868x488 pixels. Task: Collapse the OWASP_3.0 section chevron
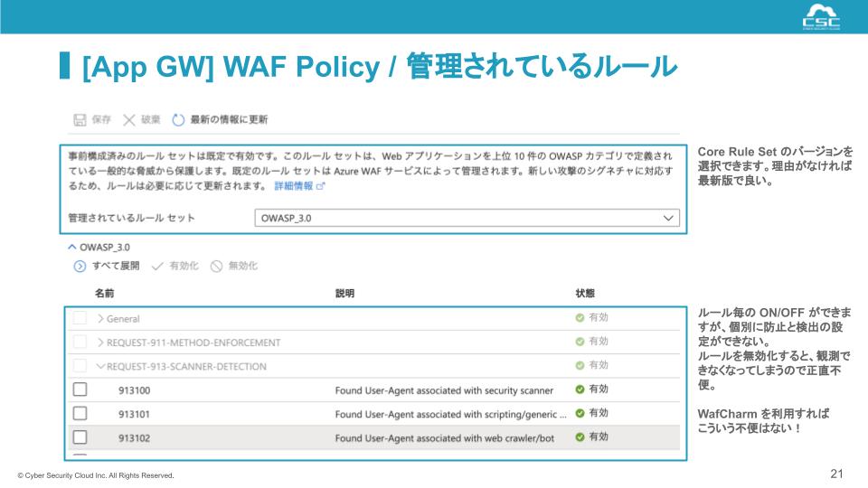click(x=72, y=247)
